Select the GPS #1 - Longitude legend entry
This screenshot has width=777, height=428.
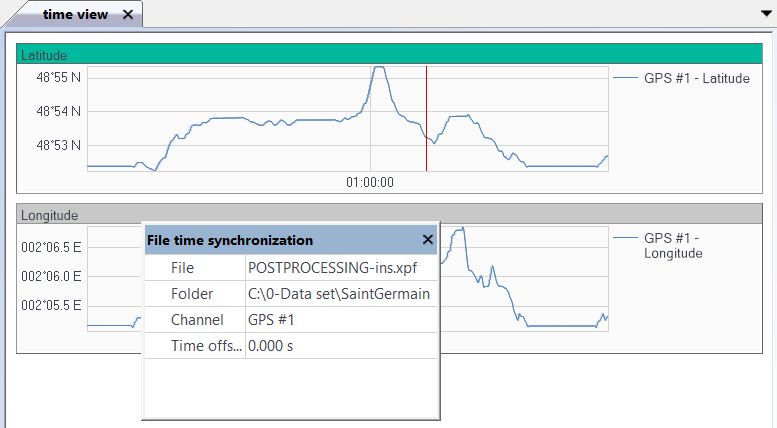[673, 246]
